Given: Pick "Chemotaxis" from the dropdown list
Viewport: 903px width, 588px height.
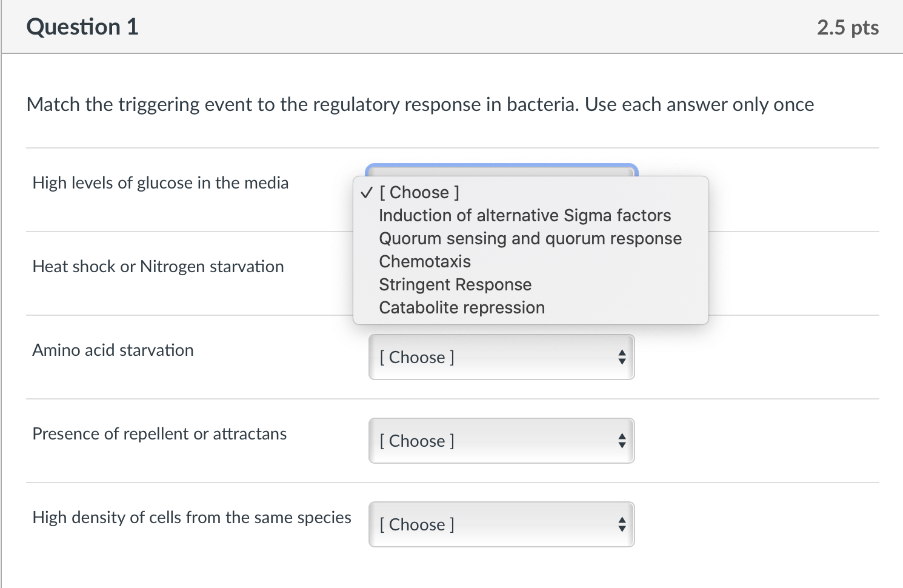Looking at the screenshot, I should tap(424, 261).
